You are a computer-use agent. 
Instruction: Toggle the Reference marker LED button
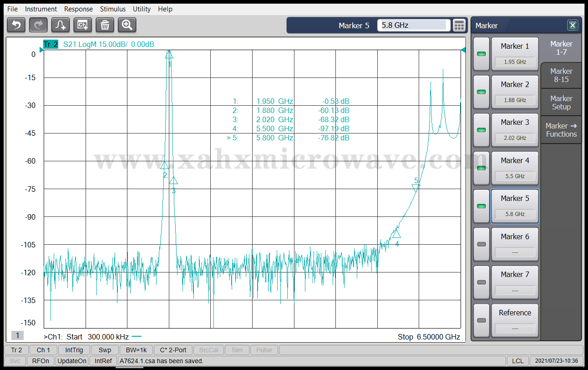(481, 320)
